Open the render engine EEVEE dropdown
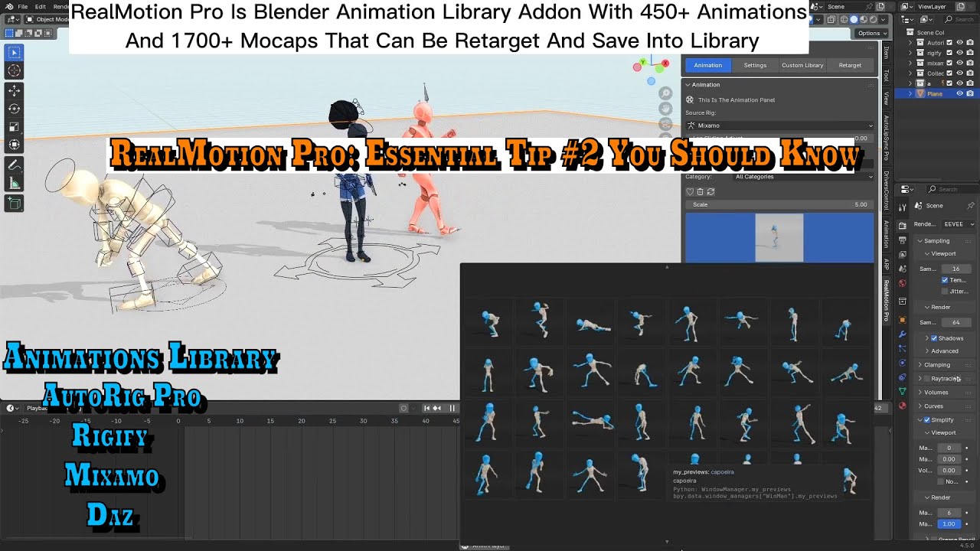The height and width of the screenshot is (551, 980). click(957, 224)
